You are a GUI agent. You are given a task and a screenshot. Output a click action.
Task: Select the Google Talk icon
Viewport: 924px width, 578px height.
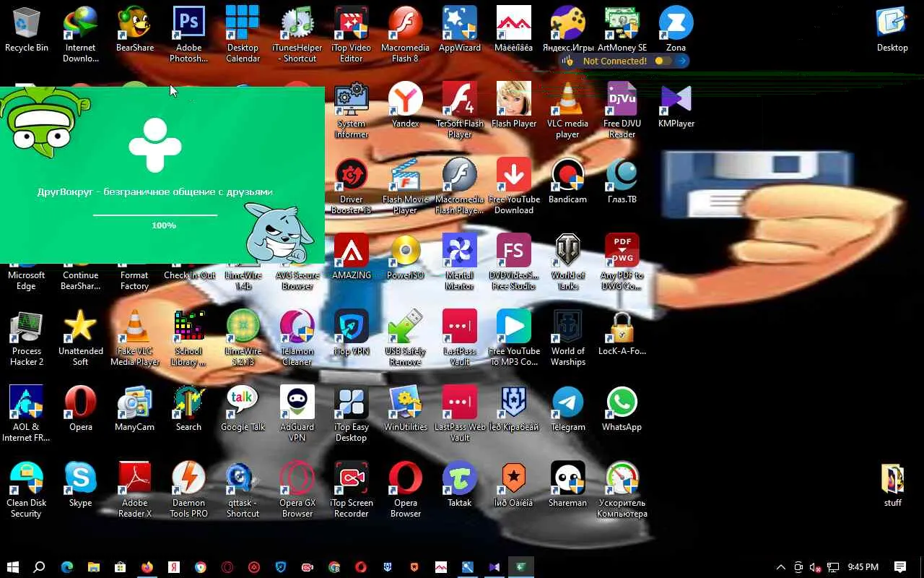pyautogui.click(x=243, y=409)
